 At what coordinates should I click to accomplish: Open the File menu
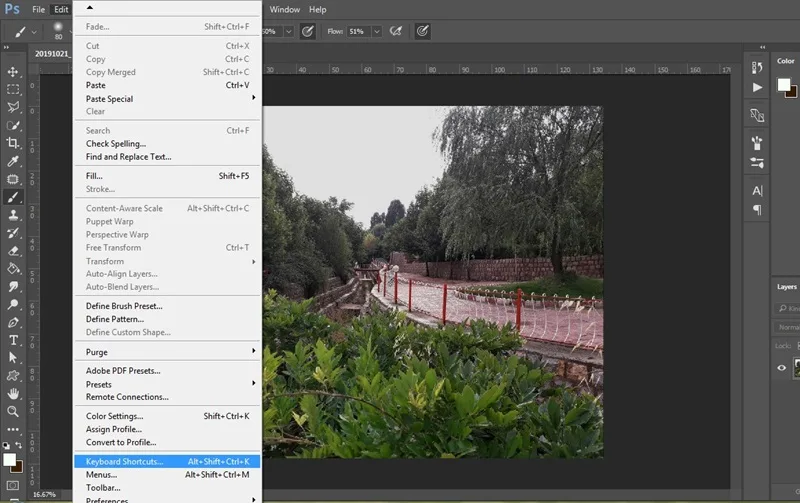point(38,10)
